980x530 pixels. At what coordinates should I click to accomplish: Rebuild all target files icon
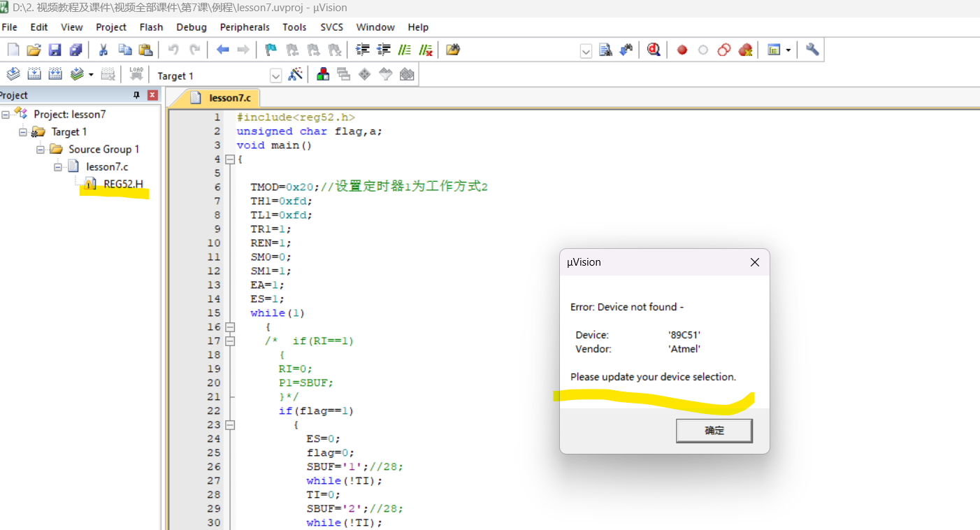55,74
